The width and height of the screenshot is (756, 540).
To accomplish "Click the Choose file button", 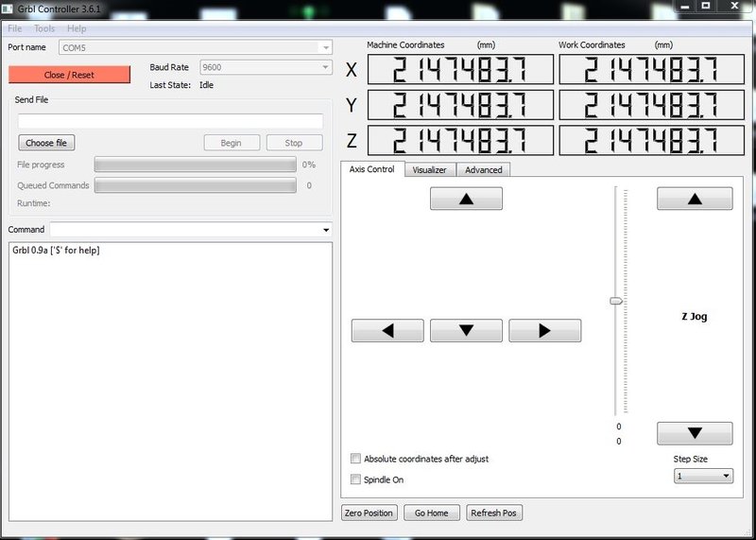I will 46,143.
